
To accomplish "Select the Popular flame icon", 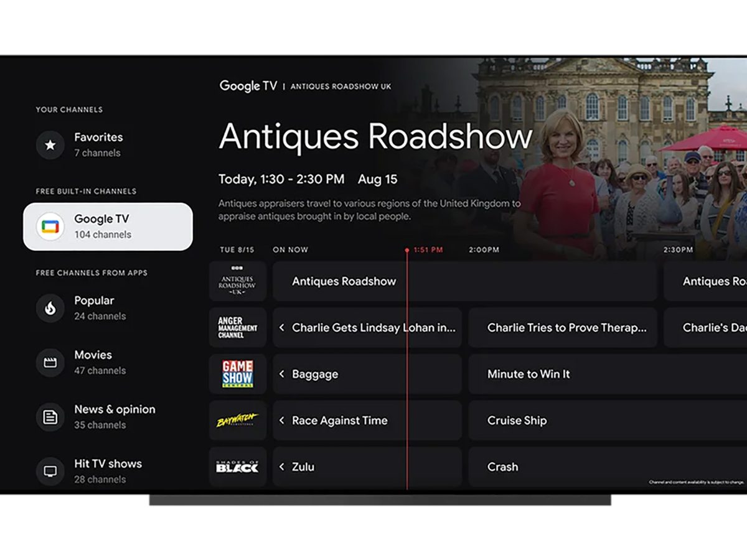I will (50, 308).
